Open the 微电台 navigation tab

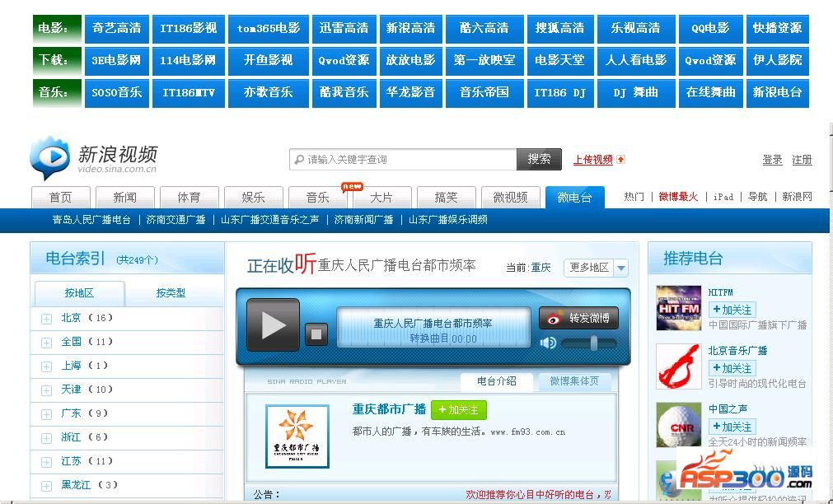575,198
